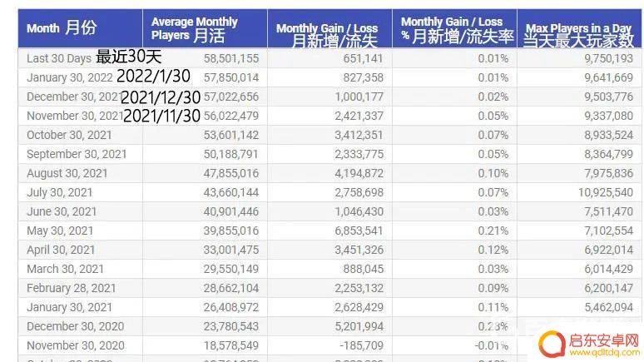Image resolution: width=644 pixels, height=362 pixels.
Task: Click average players value 29,550,149
Action: [x=231, y=269]
